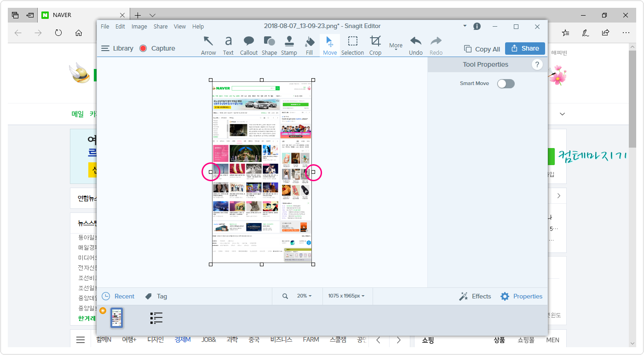Start a new Capture with the red button
The height and width of the screenshot is (355, 644).
157,48
